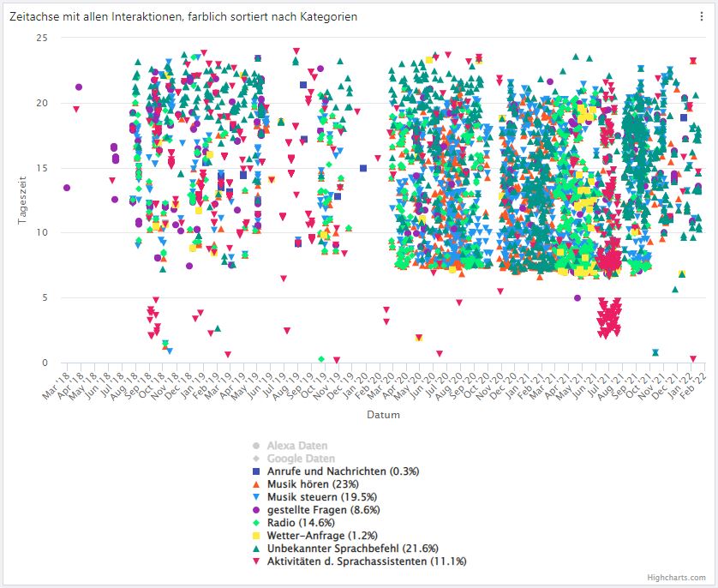The height and width of the screenshot is (588, 718).
Task: Select the green diamond point near zero in late 2019
Action: pyautogui.click(x=321, y=359)
